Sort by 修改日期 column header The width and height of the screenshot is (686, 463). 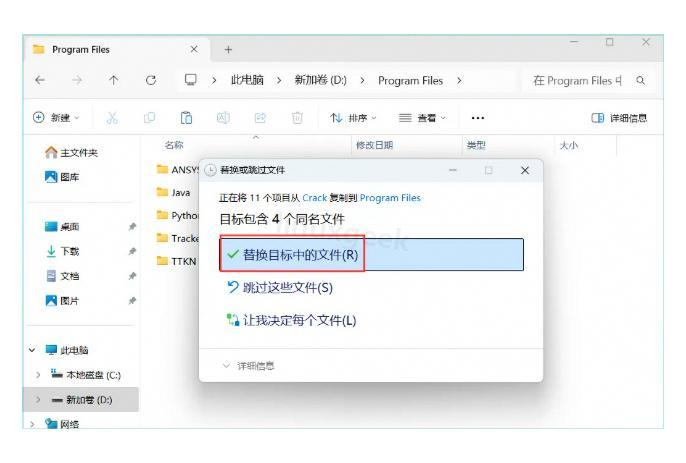[374, 145]
